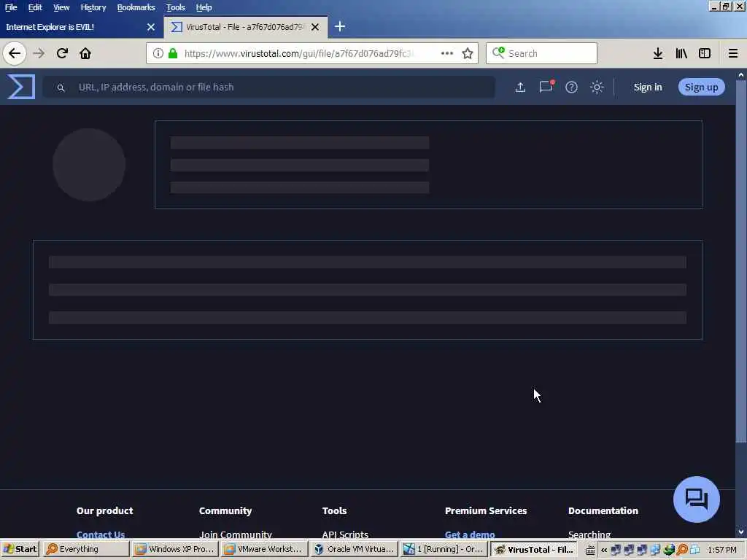
Task: Expand hidden tray icons chevron
Action: [x=603, y=550]
